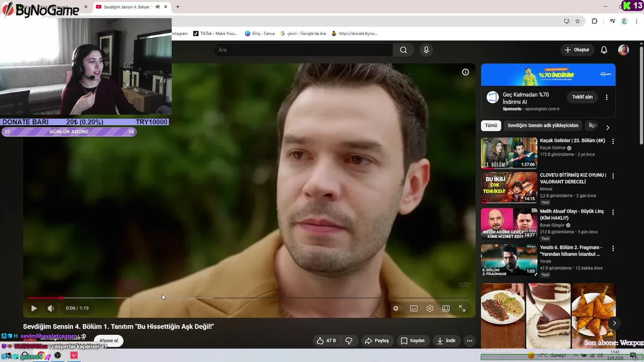Click install app icon in address bar
Viewport: 644px width, 362px height.
click(567, 21)
